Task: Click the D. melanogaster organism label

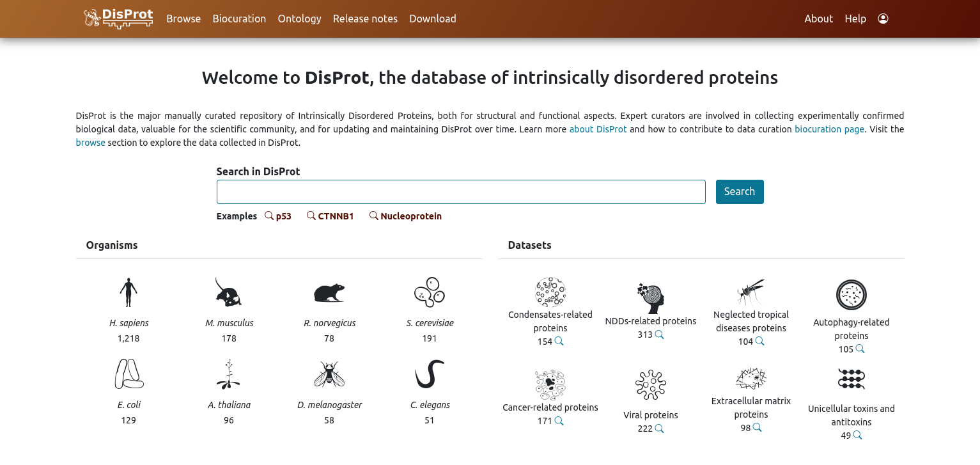Action: coord(329,405)
